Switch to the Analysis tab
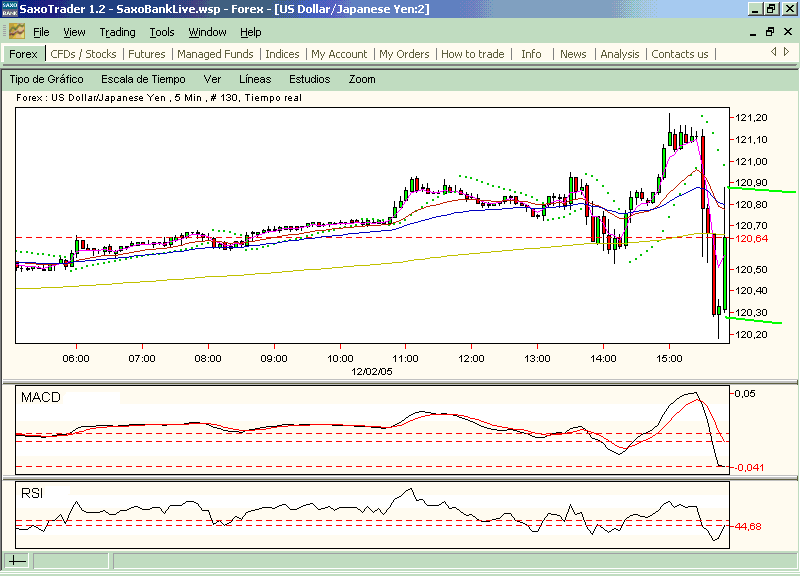The height and width of the screenshot is (576, 800). tap(619, 54)
